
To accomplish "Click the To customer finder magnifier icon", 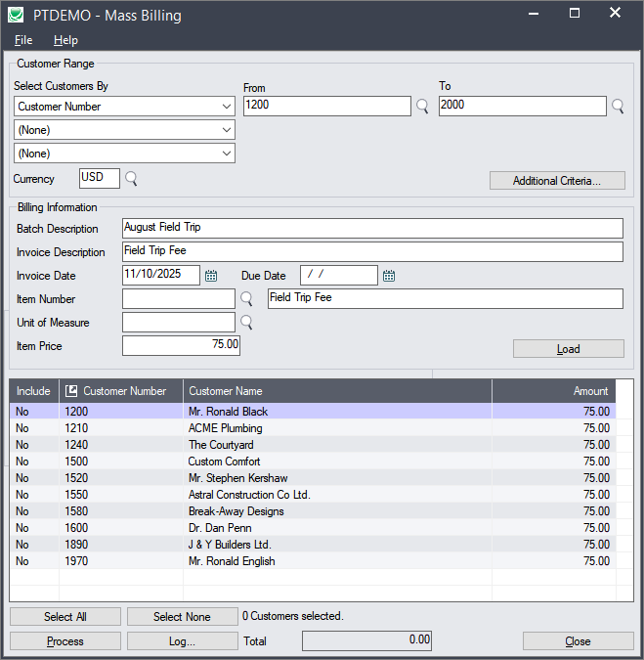I will 618,107.
